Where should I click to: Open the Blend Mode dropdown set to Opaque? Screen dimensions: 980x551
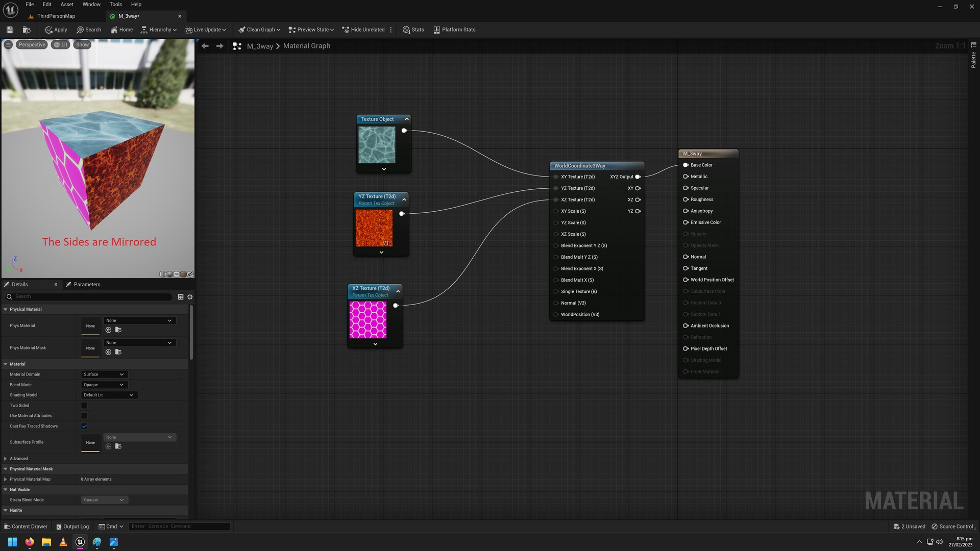click(x=104, y=385)
